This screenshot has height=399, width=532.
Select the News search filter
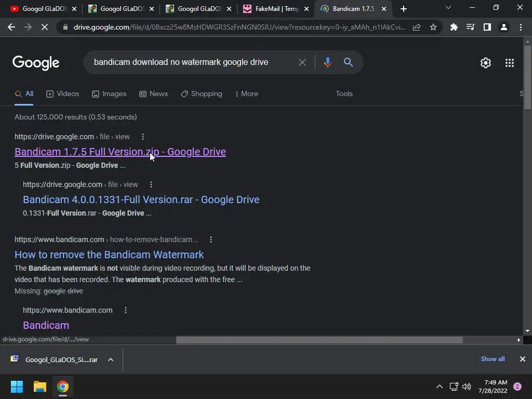pos(153,94)
